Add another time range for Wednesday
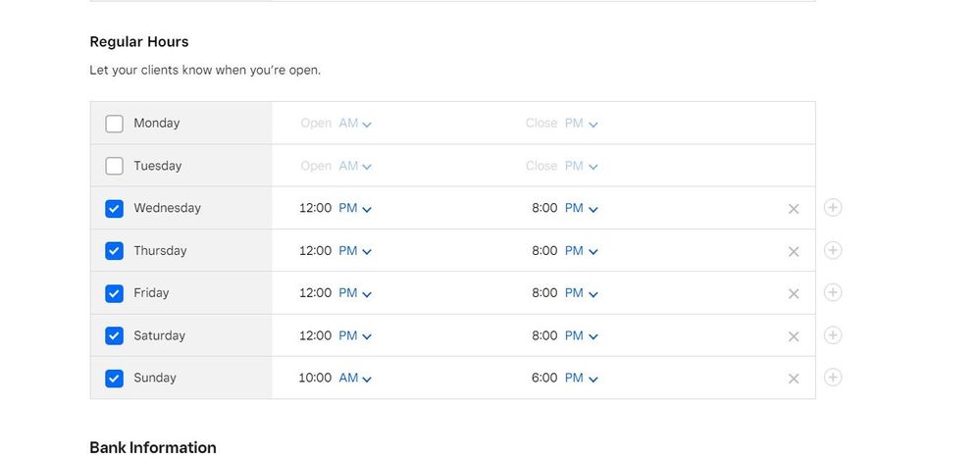 click(x=833, y=208)
